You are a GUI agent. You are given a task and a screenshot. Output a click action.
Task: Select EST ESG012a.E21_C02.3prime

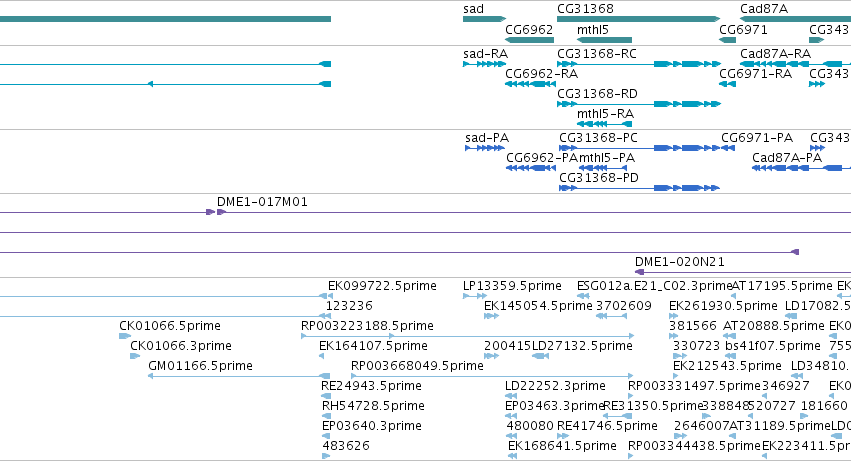click(x=654, y=286)
